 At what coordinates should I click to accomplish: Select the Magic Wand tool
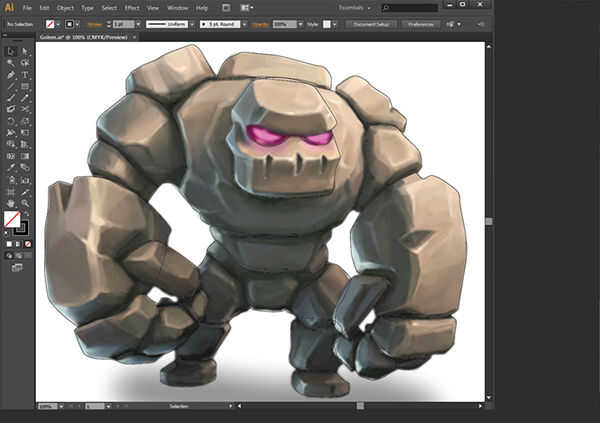tap(11, 63)
